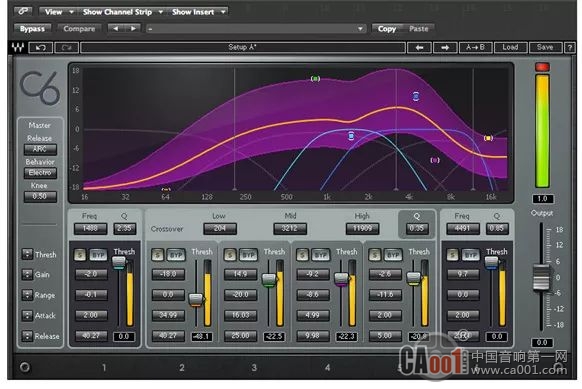Image resolution: width=582 pixels, height=389 pixels.
Task: Click the link icon at top left
Action: click(x=23, y=12)
